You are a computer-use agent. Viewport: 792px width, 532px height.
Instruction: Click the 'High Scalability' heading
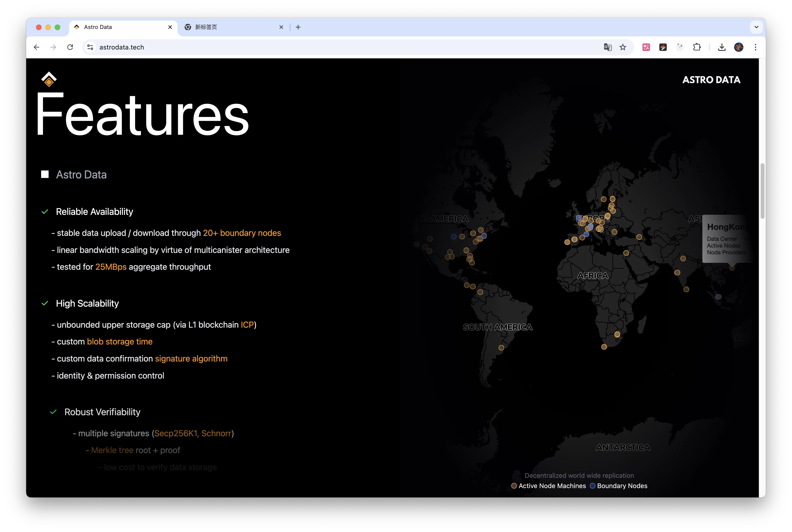point(87,303)
